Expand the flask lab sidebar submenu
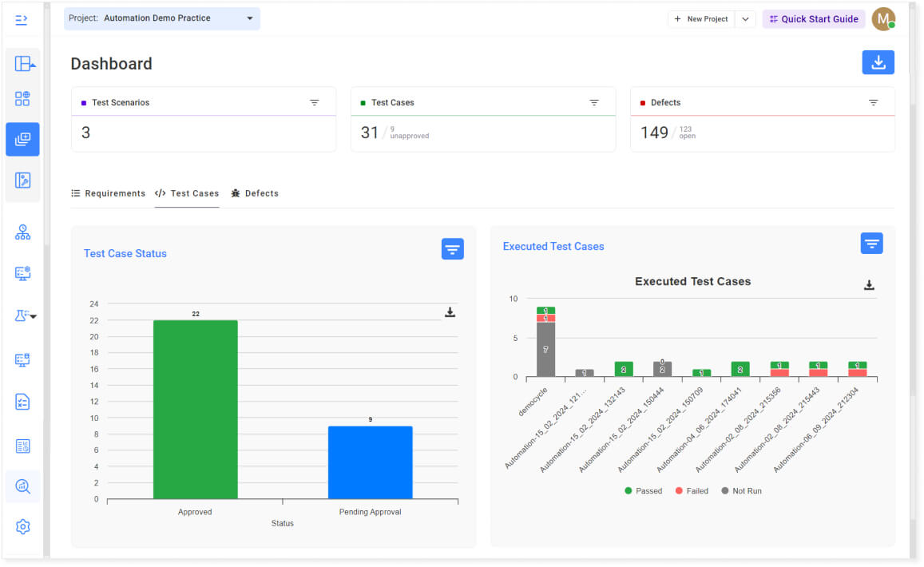The height and width of the screenshot is (567, 924). 26,315
